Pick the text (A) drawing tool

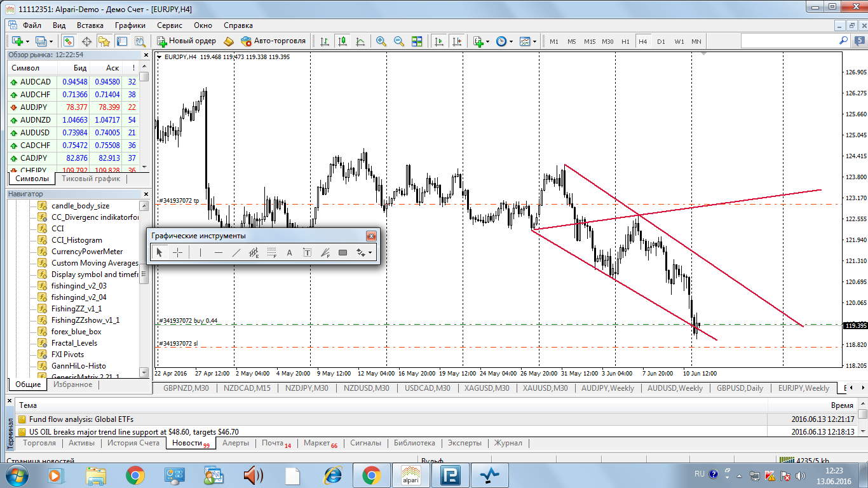290,252
